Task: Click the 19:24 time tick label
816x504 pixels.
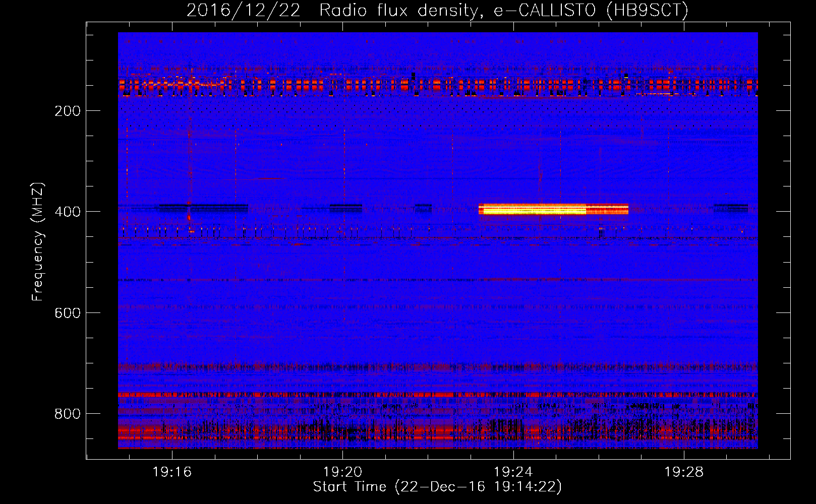Action: [513, 472]
